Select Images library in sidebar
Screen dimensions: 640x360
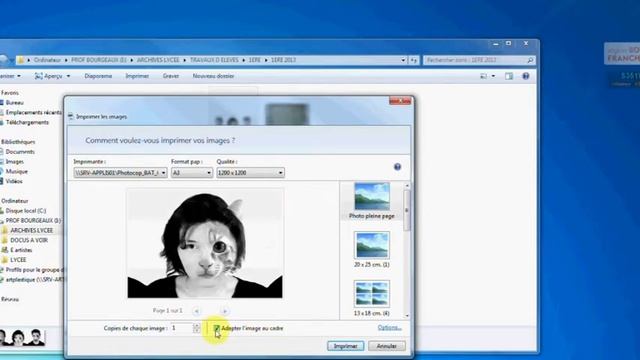(14, 162)
